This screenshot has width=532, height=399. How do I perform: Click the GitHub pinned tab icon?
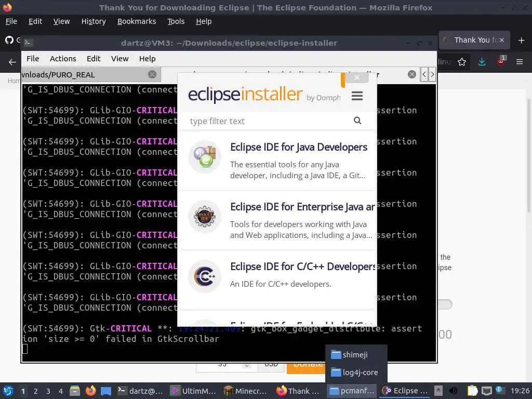[x=9, y=40]
